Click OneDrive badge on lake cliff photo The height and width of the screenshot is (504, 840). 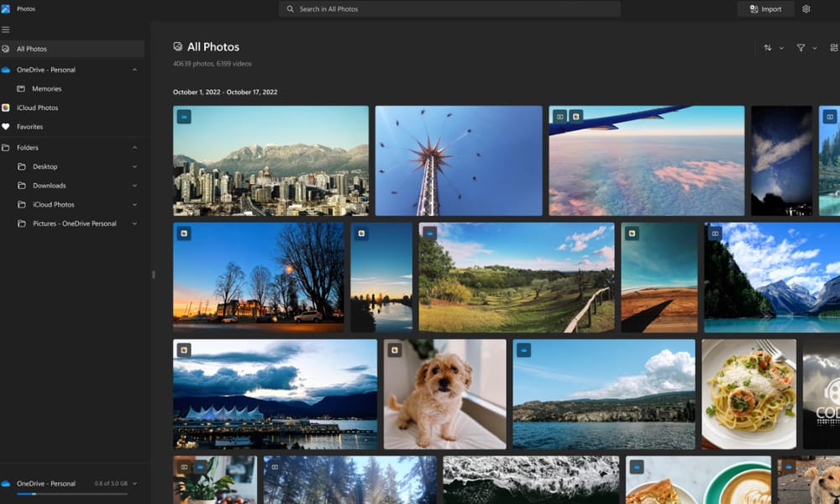click(x=523, y=350)
